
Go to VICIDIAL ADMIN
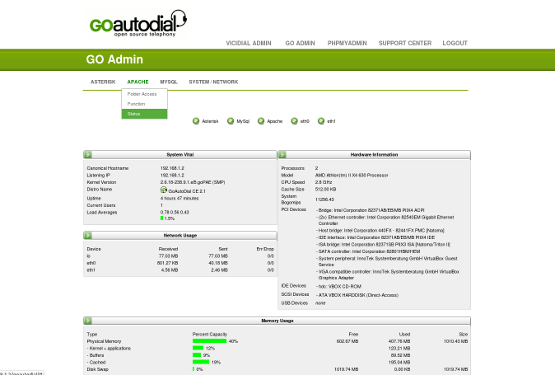coord(248,43)
